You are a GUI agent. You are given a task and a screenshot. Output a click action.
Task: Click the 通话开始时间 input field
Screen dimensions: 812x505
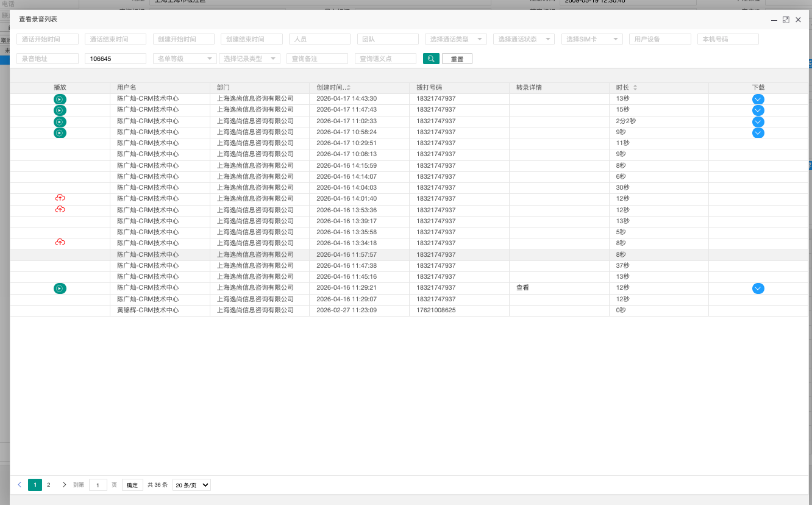click(x=48, y=39)
